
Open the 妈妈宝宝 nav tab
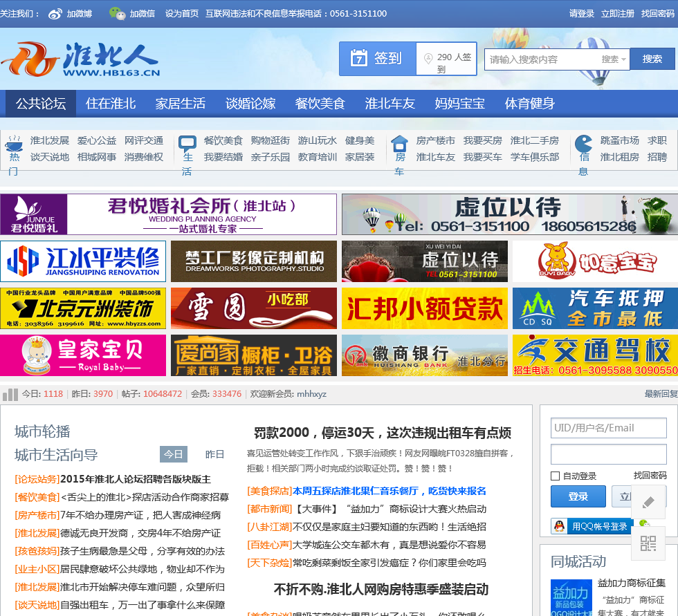click(459, 104)
